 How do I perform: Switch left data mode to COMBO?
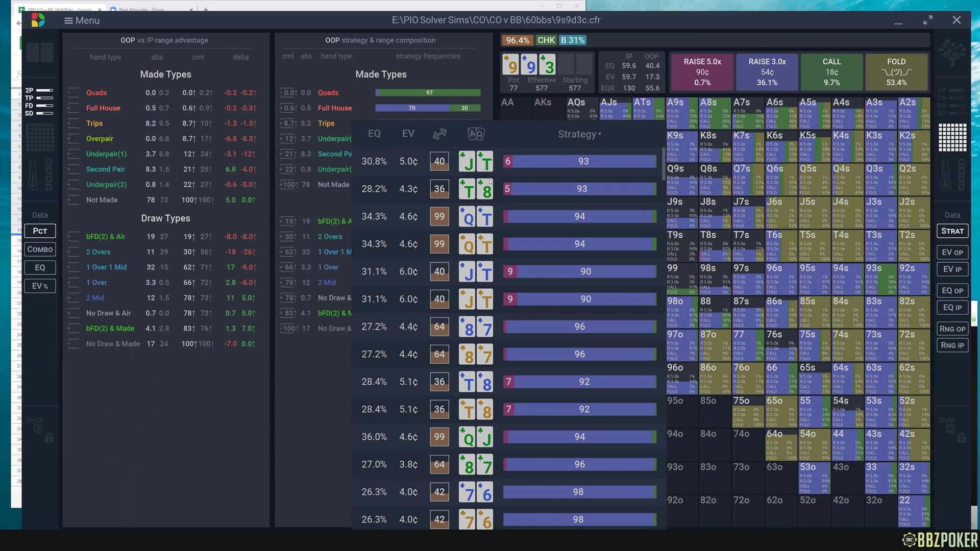tap(40, 249)
